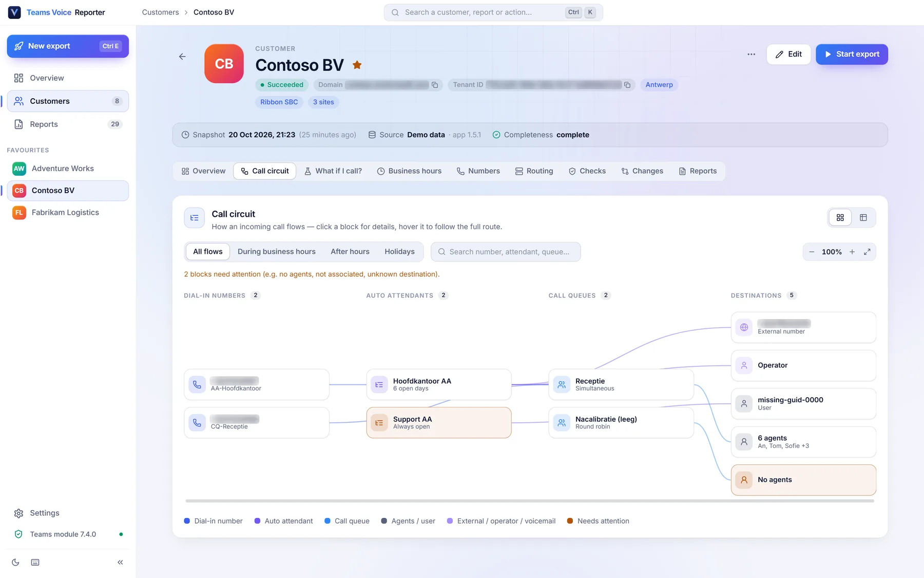
Task: Open the Changes tab
Action: [x=642, y=171]
